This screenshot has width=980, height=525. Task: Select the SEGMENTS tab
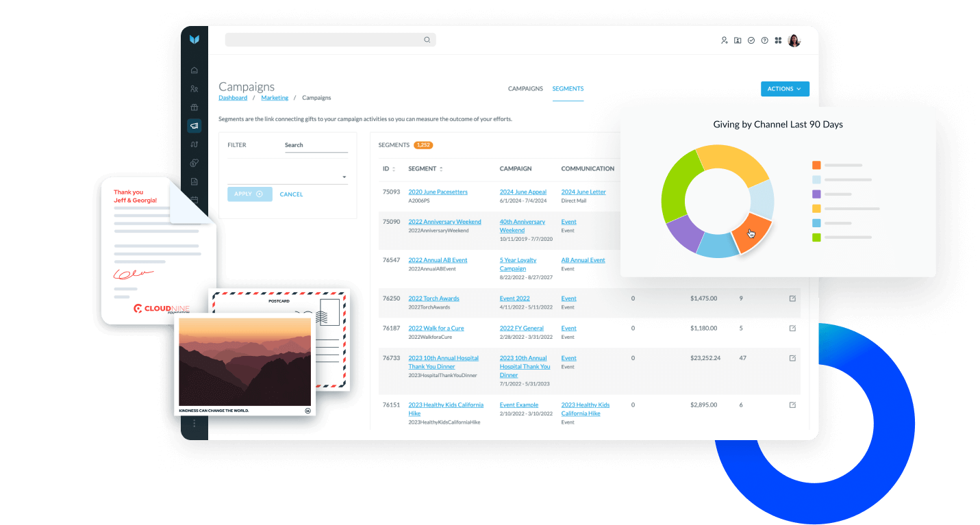pos(568,89)
